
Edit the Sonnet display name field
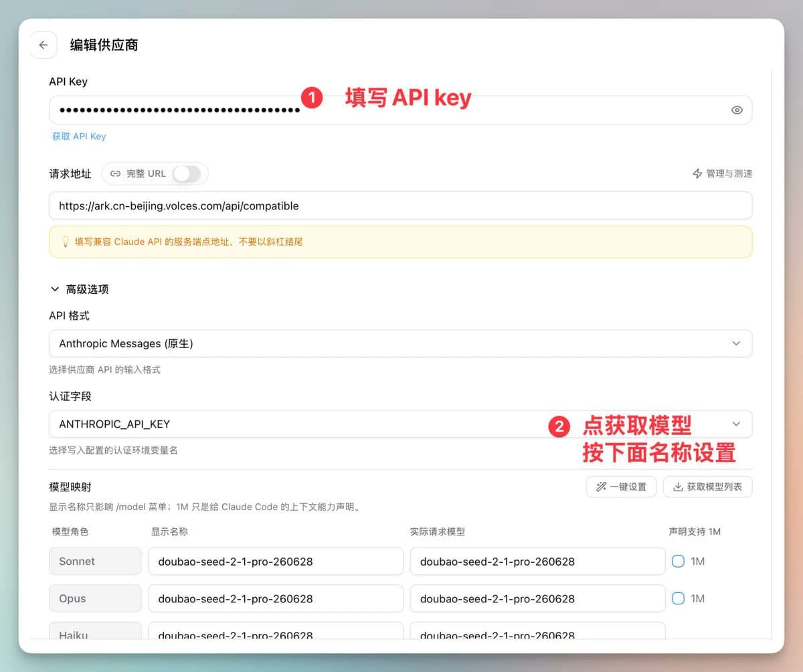point(276,561)
